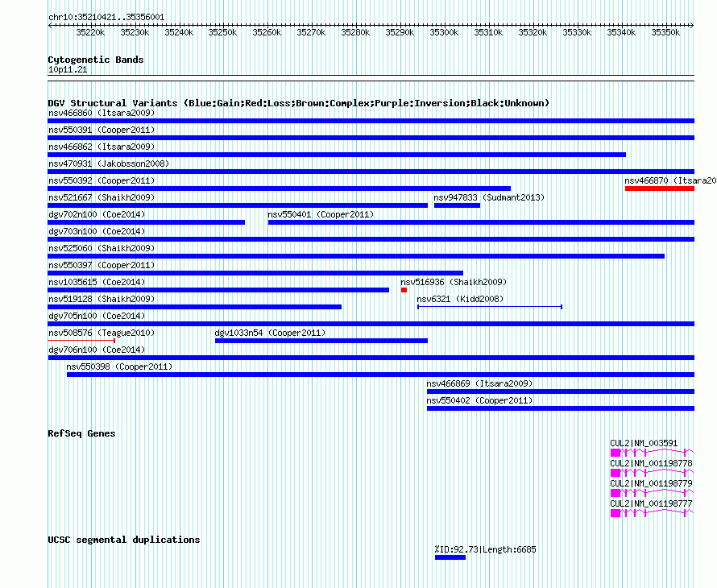Select the nsv550392 (Cooper2011) label

pos(102,180)
